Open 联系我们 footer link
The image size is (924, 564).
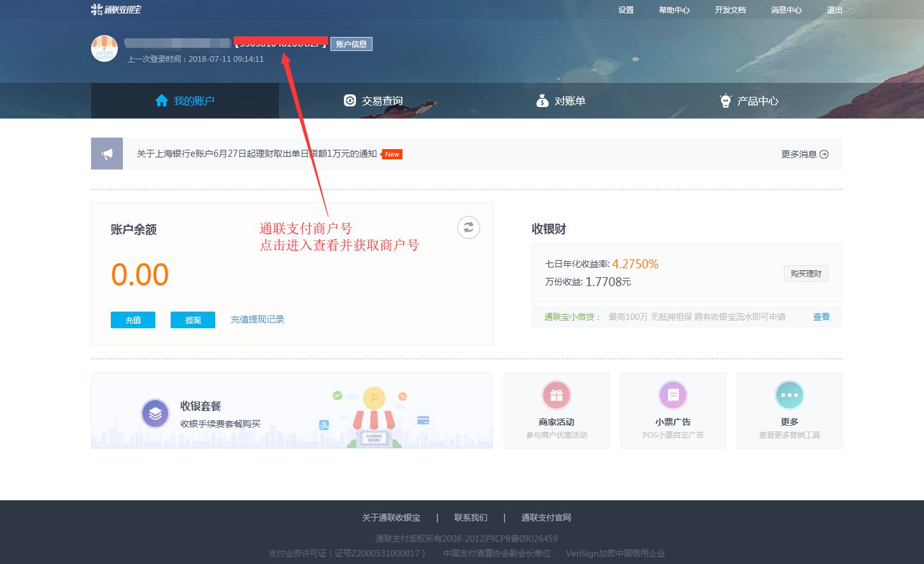click(x=471, y=517)
